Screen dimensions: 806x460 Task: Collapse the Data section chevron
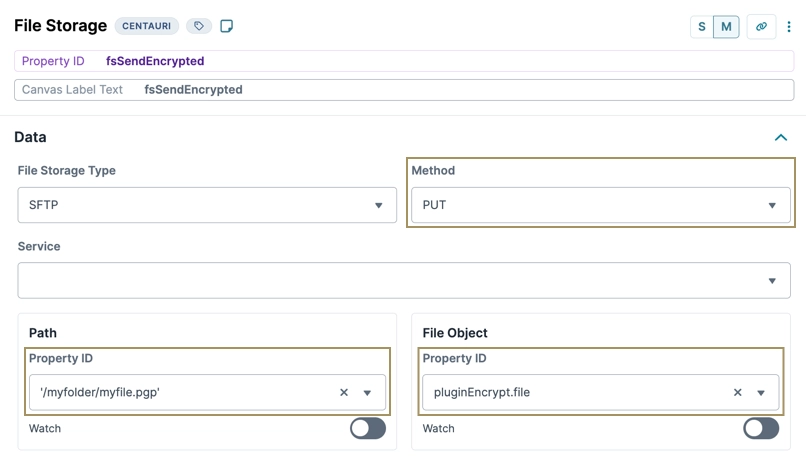pyautogui.click(x=781, y=137)
